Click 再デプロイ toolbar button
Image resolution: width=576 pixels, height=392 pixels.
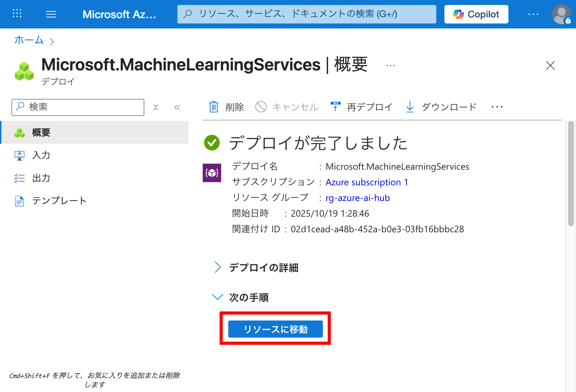tap(362, 107)
